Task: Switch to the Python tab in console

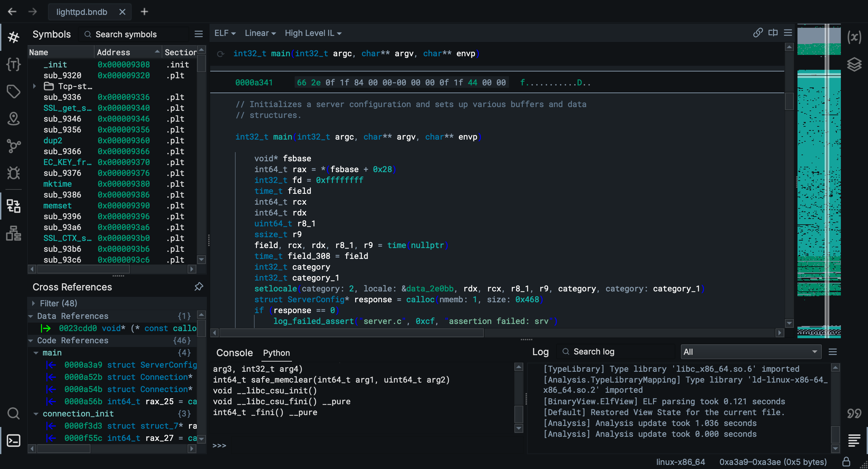Action: pyautogui.click(x=277, y=353)
